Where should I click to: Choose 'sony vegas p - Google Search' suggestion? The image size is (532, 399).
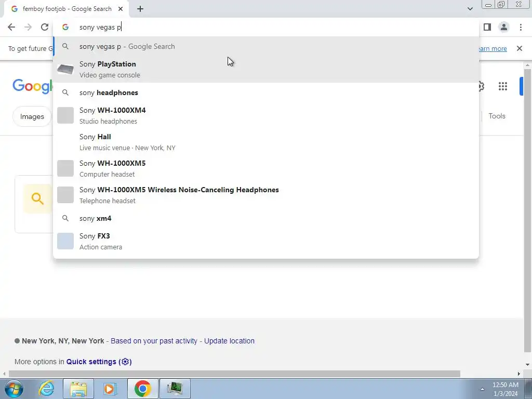pyautogui.click(x=266, y=46)
